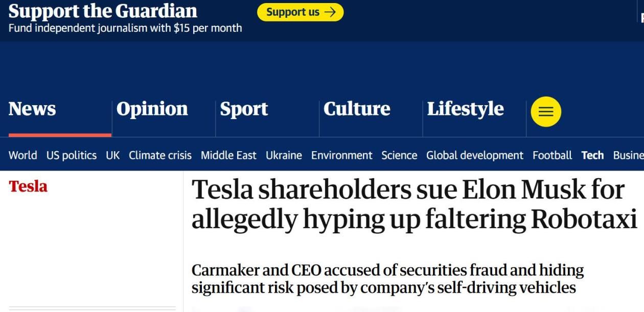This screenshot has width=644, height=312.
Task: Select Environment in the subnavigation
Action: [341, 155]
